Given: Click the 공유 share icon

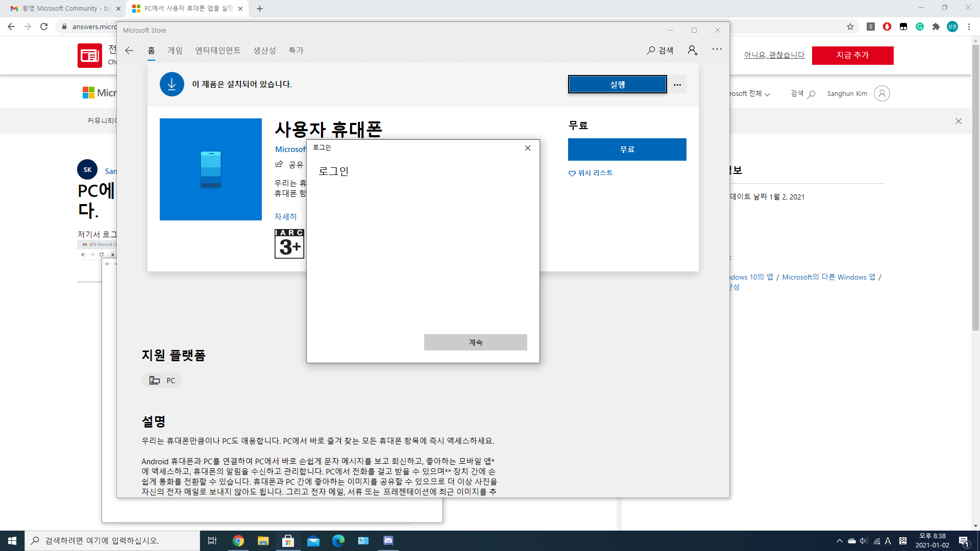Looking at the screenshot, I should pos(279,164).
